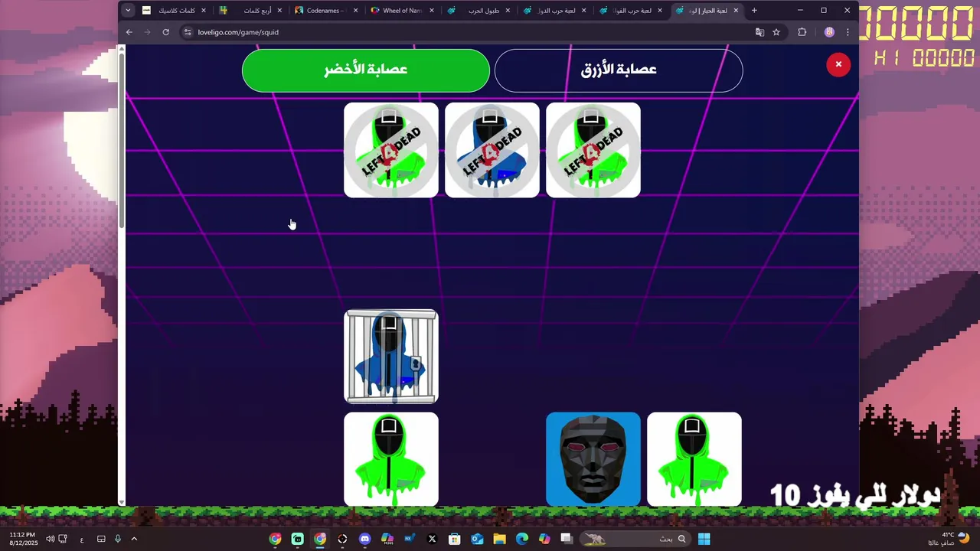Go back to the previous page
Viewport: 980px width, 551px height.
point(129,32)
